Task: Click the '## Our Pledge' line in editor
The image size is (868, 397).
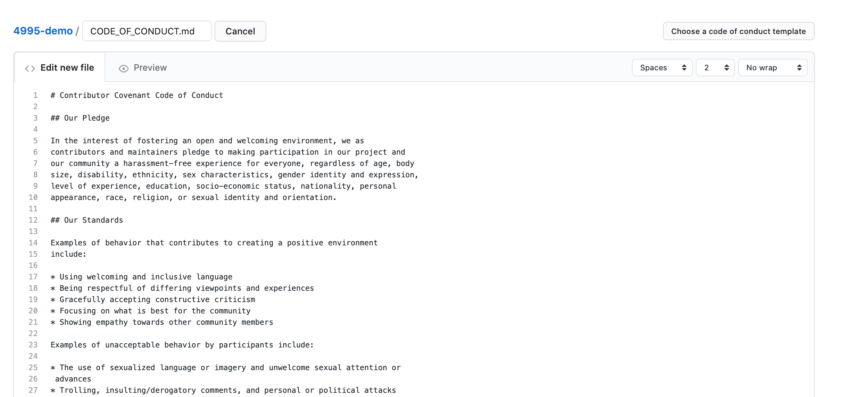Action: tap(80, 118)
